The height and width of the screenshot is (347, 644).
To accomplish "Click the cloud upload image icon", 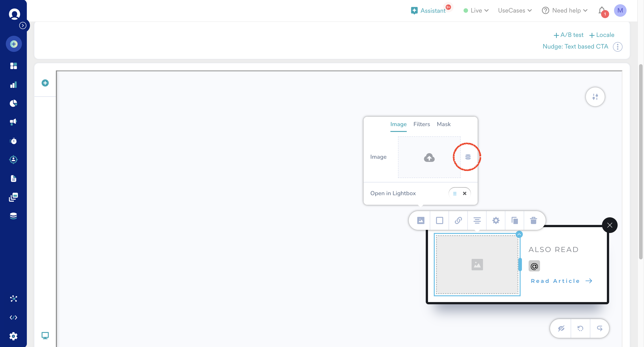I will [429, 157].
